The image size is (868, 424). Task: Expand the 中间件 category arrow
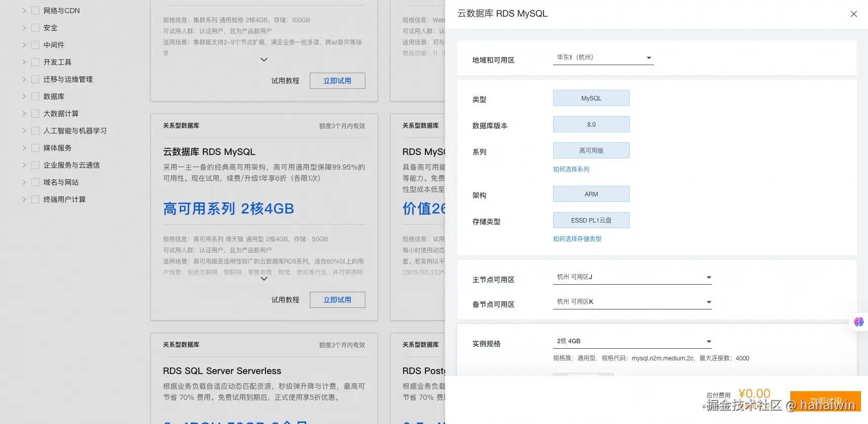click(x=24, y=45)
